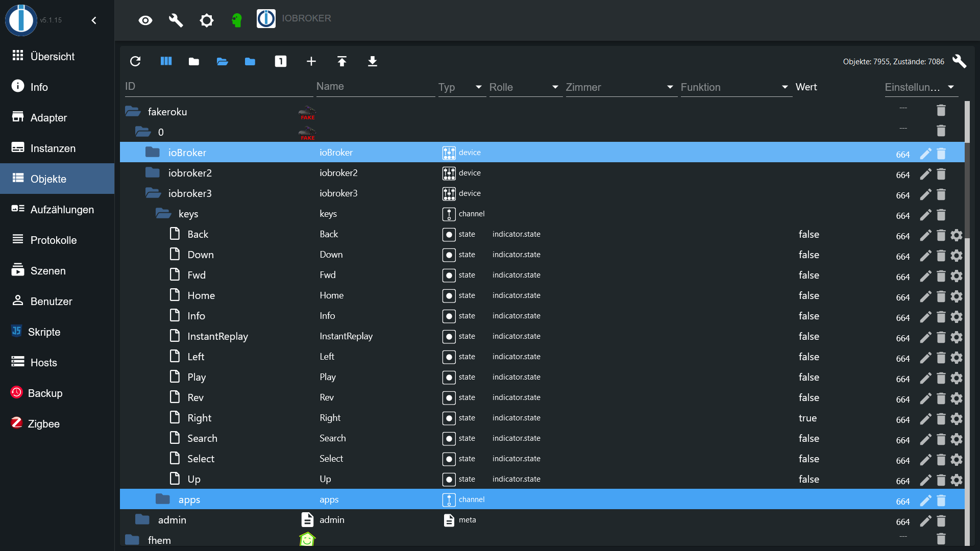Open Instanzen in the sidebar

point(57,148)
